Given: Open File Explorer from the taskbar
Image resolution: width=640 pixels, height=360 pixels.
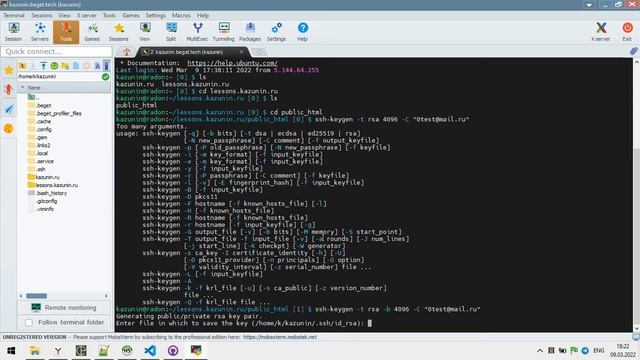Looking at the screenshot, I should coord(35,351).
